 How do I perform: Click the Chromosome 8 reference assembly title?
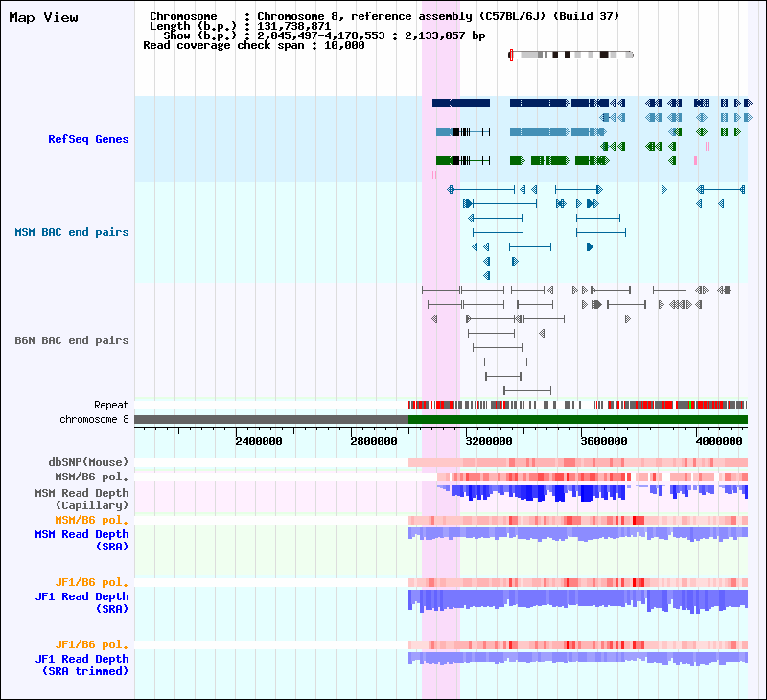coord(438,16)
